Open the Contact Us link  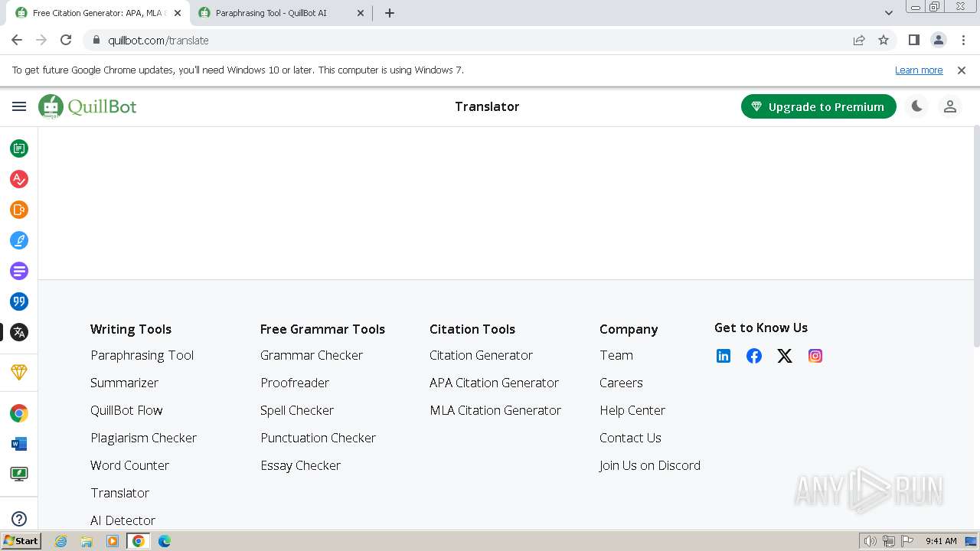tap(630, 438)
